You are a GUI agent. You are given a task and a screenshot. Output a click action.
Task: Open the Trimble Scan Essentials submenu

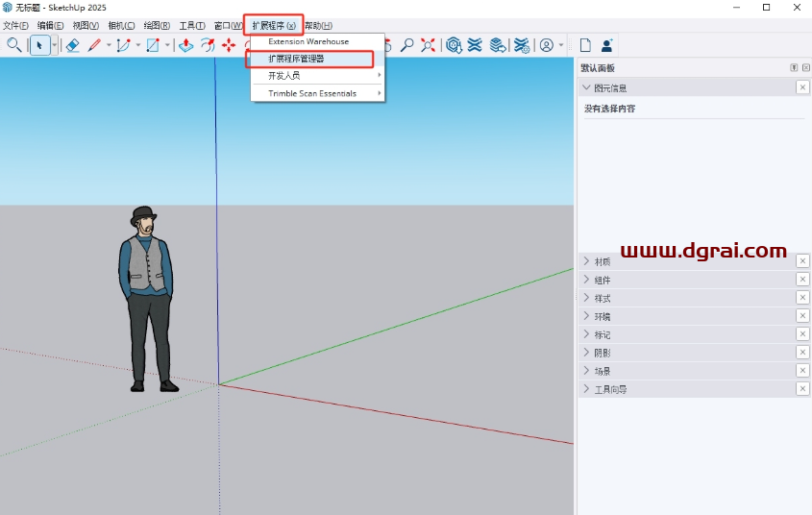pos(317,93)
